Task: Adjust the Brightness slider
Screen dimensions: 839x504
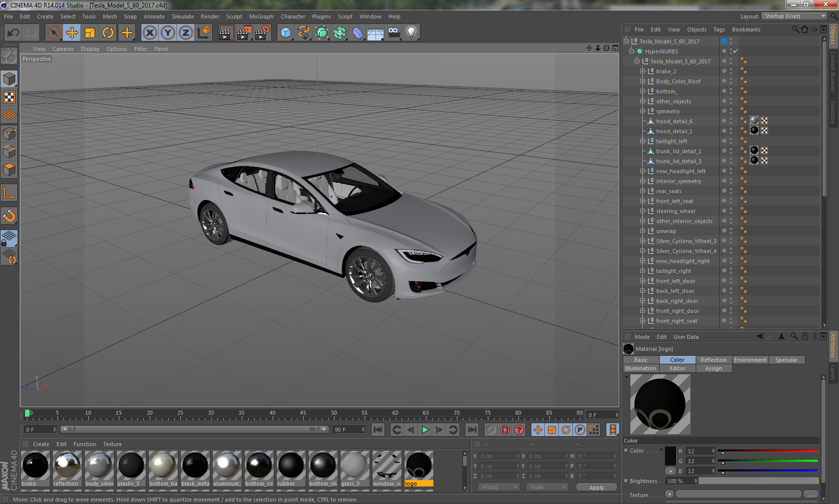Action: coord(758,481)
